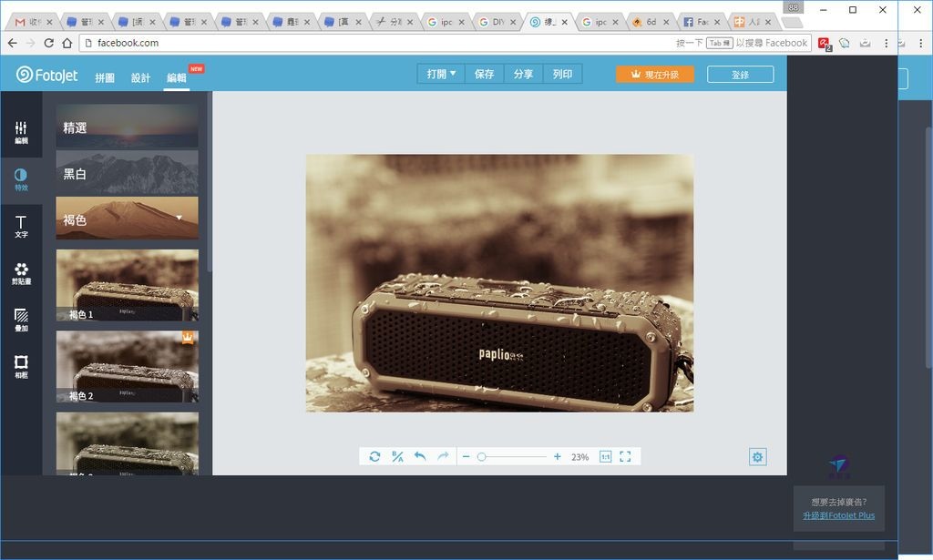The height and width of the screenshot is (560, 933).
Task: Undo the last action
Action: [420, 456]
